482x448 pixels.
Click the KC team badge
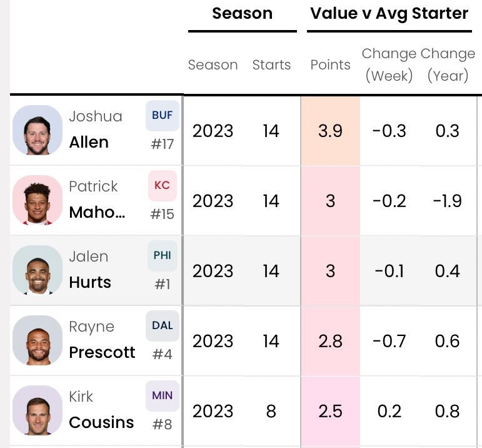click(162, 186)
